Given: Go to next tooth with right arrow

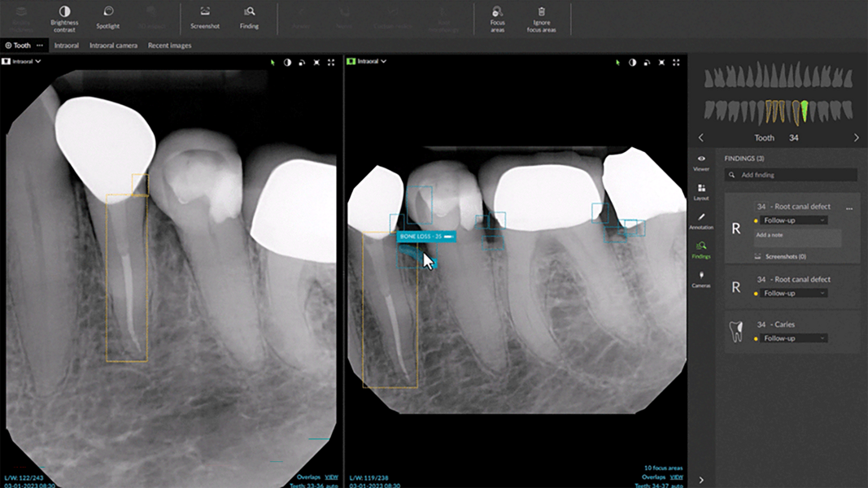Looking at the screenshot, I should (x=856, y=138).
